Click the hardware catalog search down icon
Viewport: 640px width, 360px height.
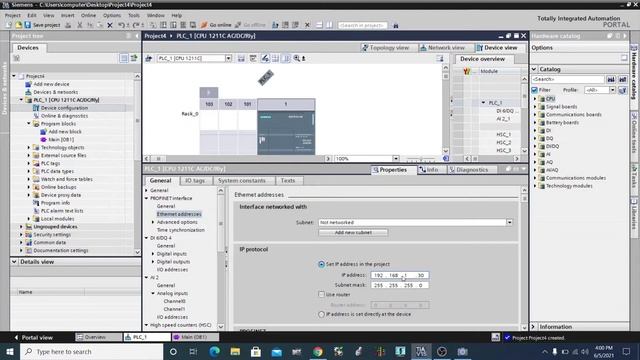tap(611, 79)
